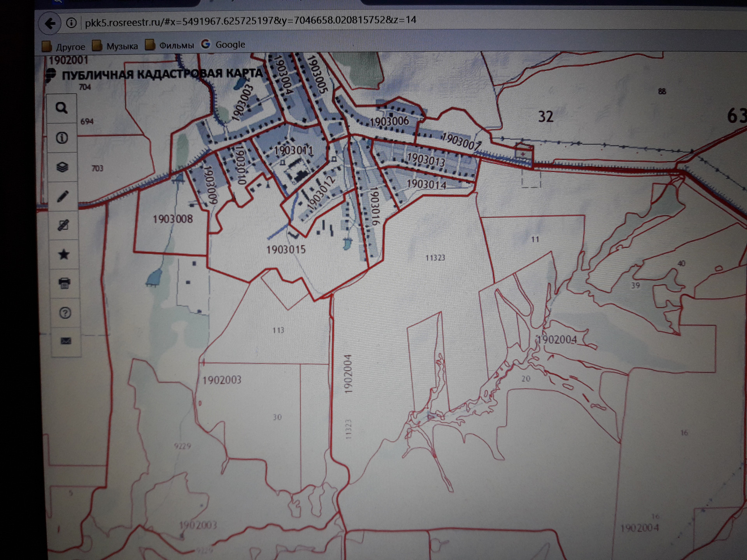
Task: Select cadastral quarter 1903015 on map
Action: click(286, 250)
